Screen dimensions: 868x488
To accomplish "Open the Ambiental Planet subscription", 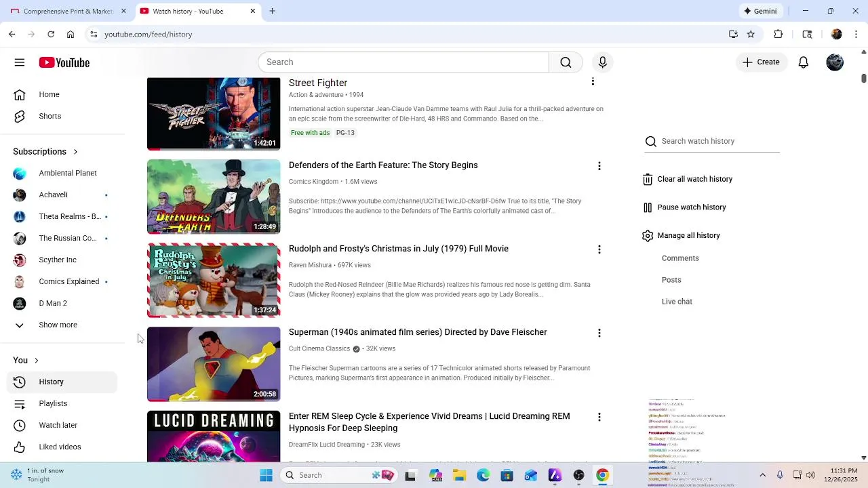I will [62, 174].
